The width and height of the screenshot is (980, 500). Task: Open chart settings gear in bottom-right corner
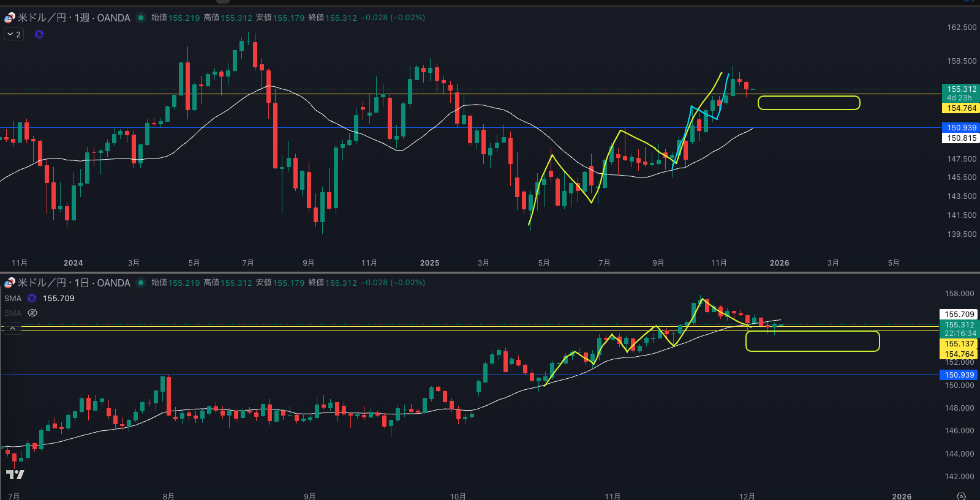coord(961,496)
